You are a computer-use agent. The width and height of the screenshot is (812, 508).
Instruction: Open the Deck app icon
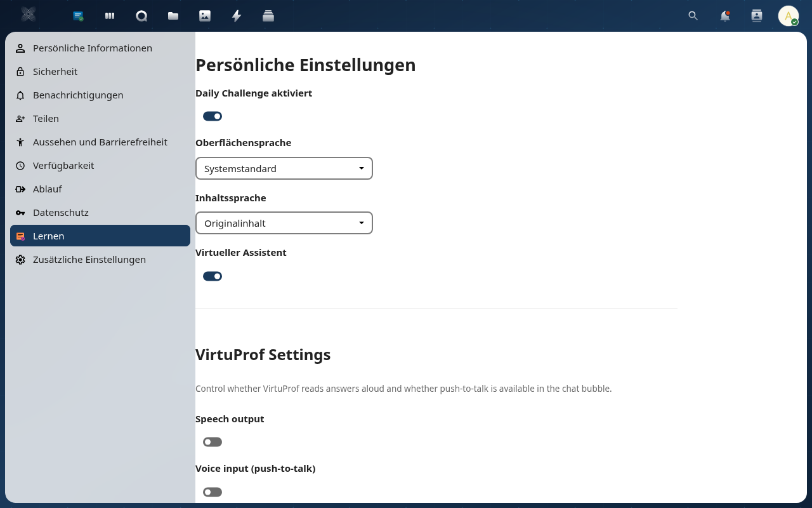coord(268,16)
